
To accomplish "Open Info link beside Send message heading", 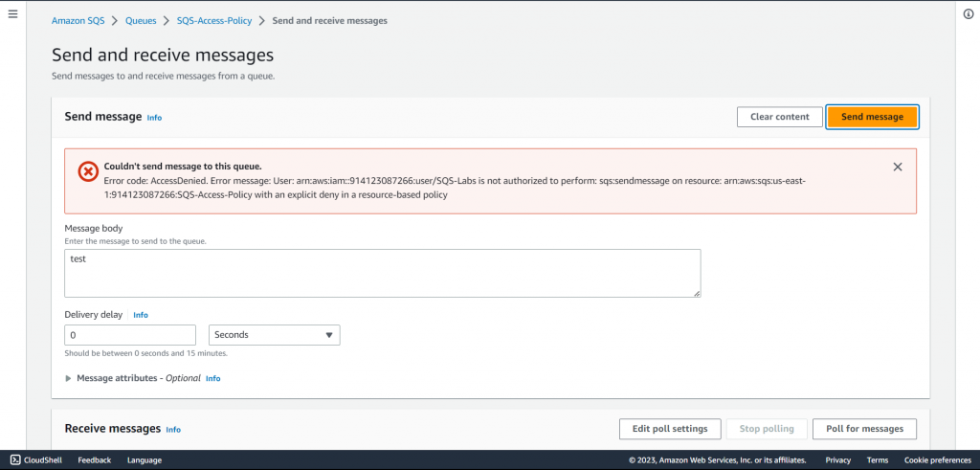I will 154,118.
